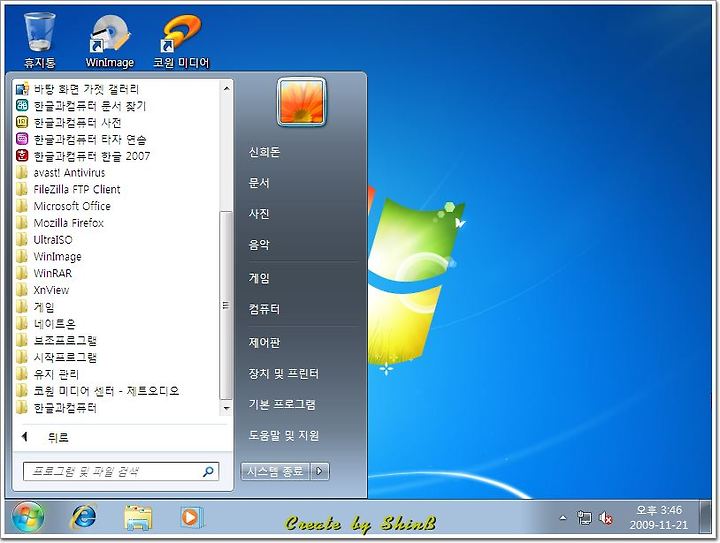Click the 시스템 종료 button
The image size is (720, 543).
tap(276, 471)
